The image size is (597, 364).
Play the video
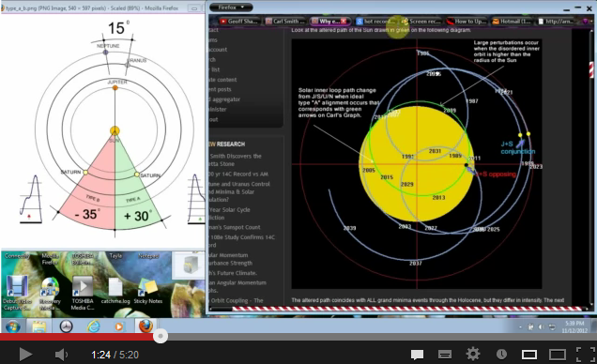25,355
